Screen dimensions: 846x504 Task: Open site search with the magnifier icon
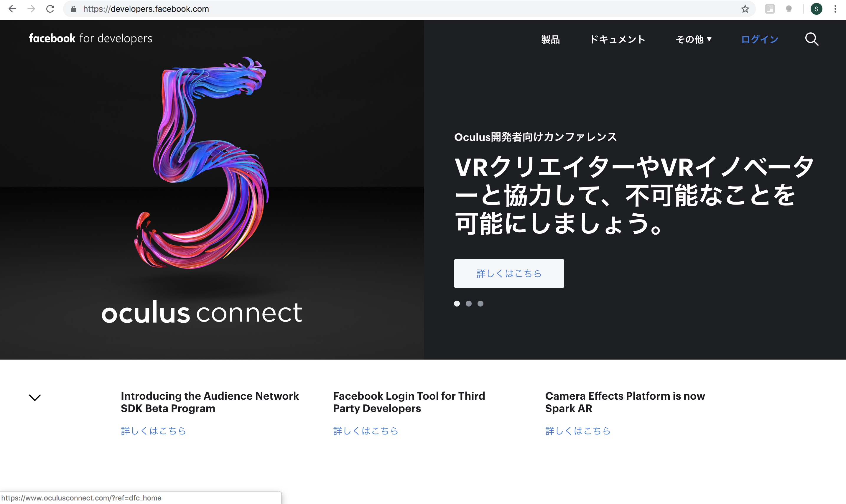(812, 39)
